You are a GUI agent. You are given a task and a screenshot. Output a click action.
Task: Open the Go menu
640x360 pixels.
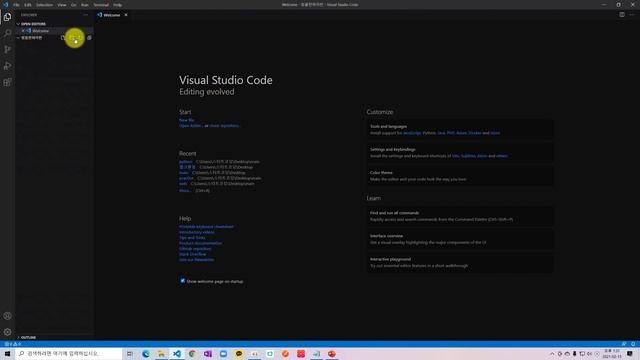pyautogui.click(x=73, y=5)
